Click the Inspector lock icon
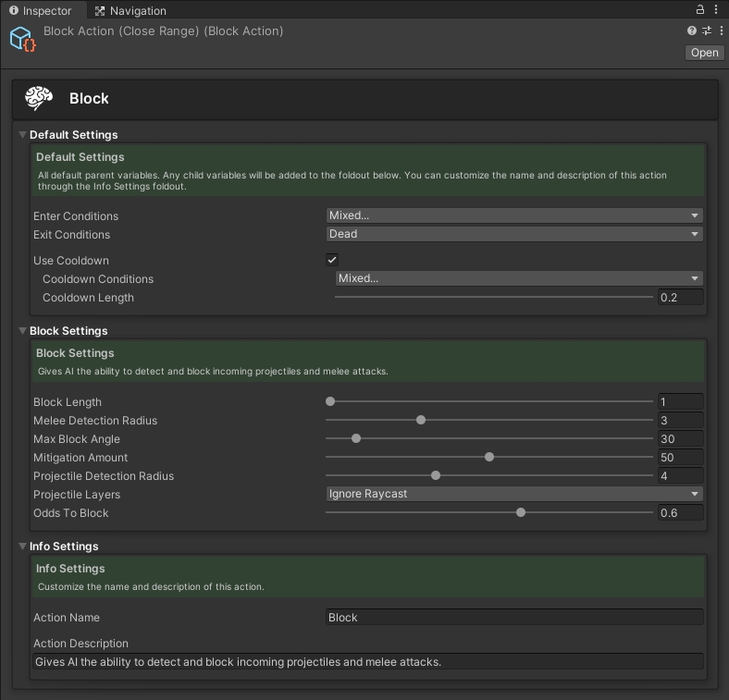729x700 pixels. (x=700, y=10)
